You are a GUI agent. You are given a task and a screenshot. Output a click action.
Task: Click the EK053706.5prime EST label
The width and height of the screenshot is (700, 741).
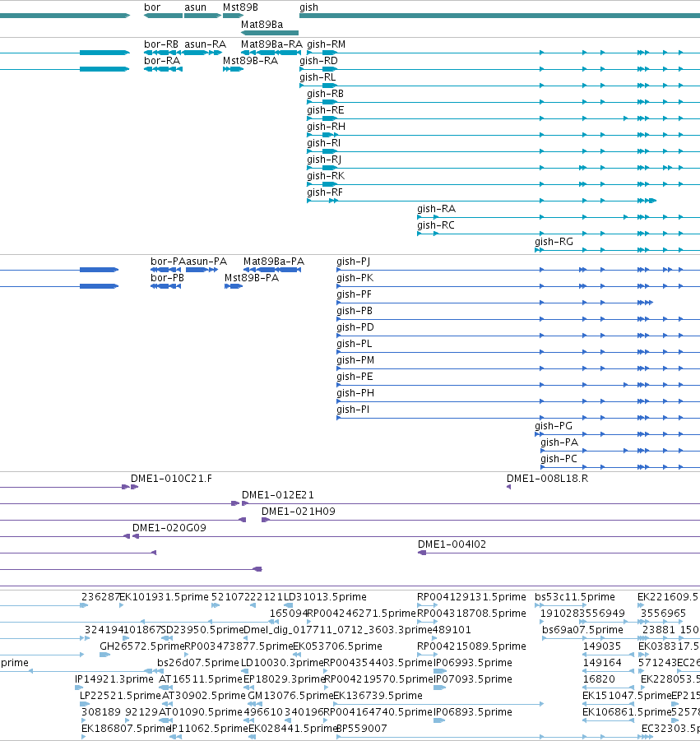(337, 646)
